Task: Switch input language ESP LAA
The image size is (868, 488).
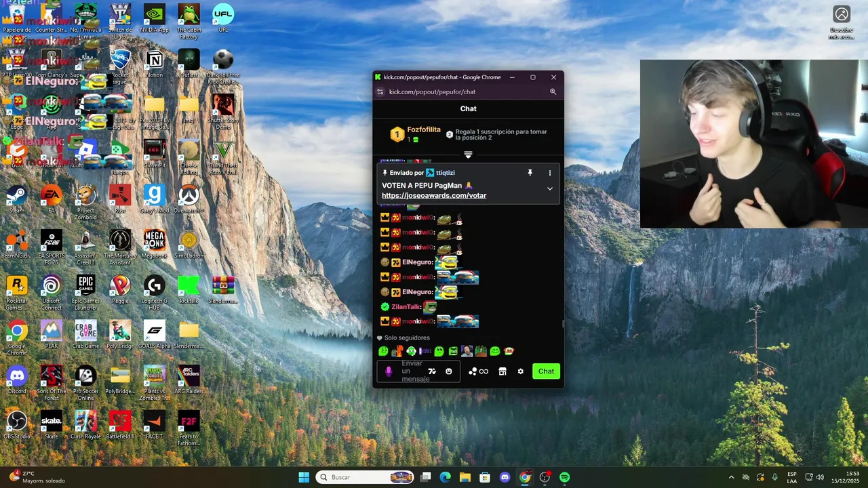Action: pos(791,477)
